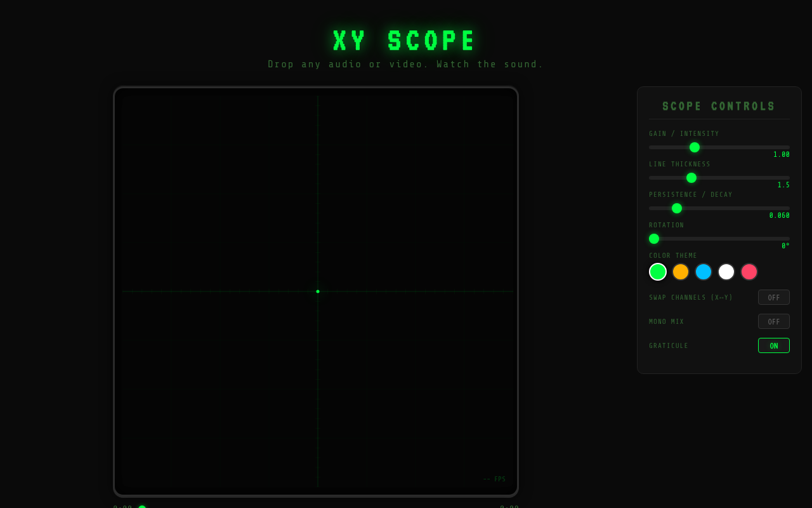This screenshot has height=508, width=812.
Task: Click the SCOPE CONTROLS heading
Action: 719,107
